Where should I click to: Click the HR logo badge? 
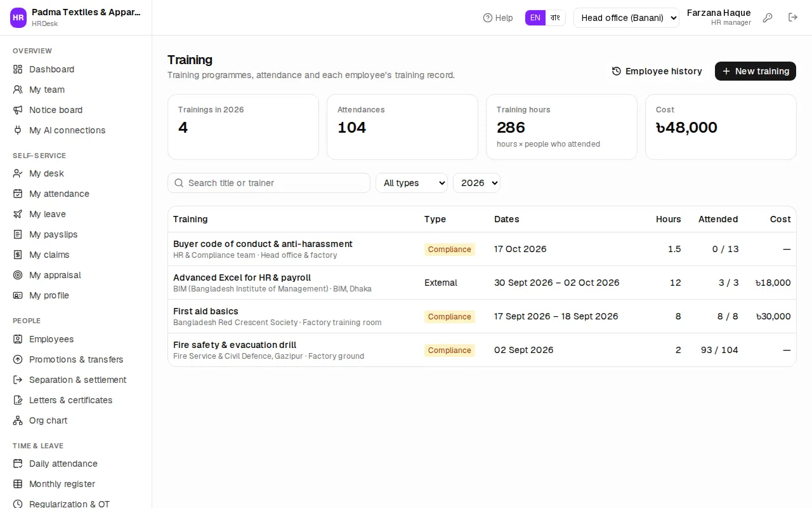click(x=18, y=18)
